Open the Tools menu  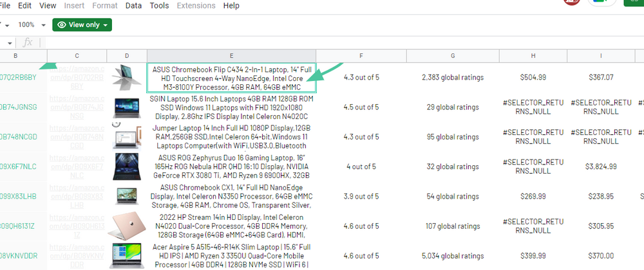click(159, 6)
